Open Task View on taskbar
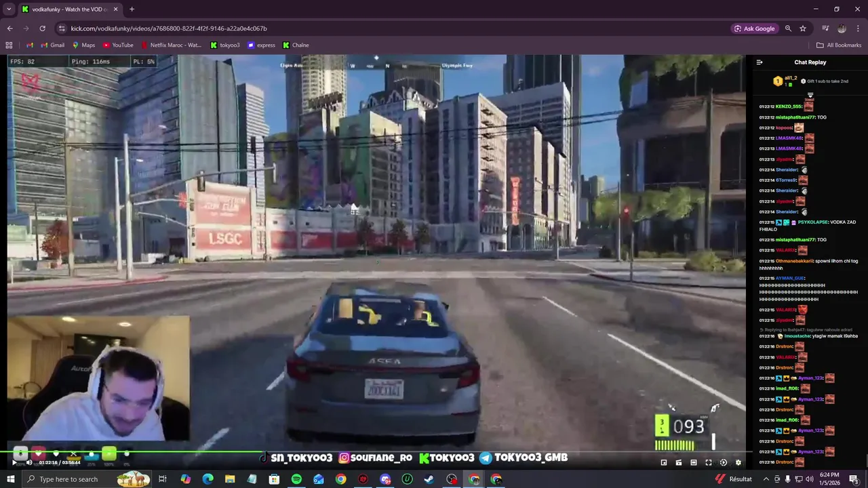 [x=163, y=479]
